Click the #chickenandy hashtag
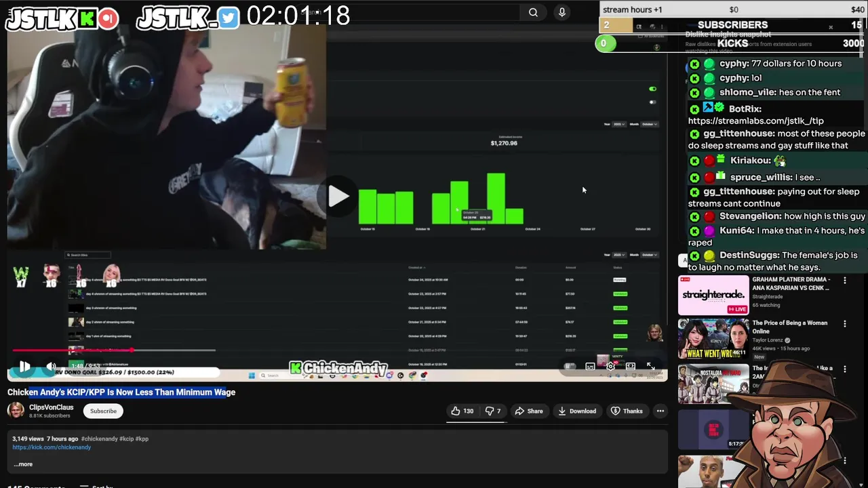This screenshot has width=868, height=488. (99, 439)
